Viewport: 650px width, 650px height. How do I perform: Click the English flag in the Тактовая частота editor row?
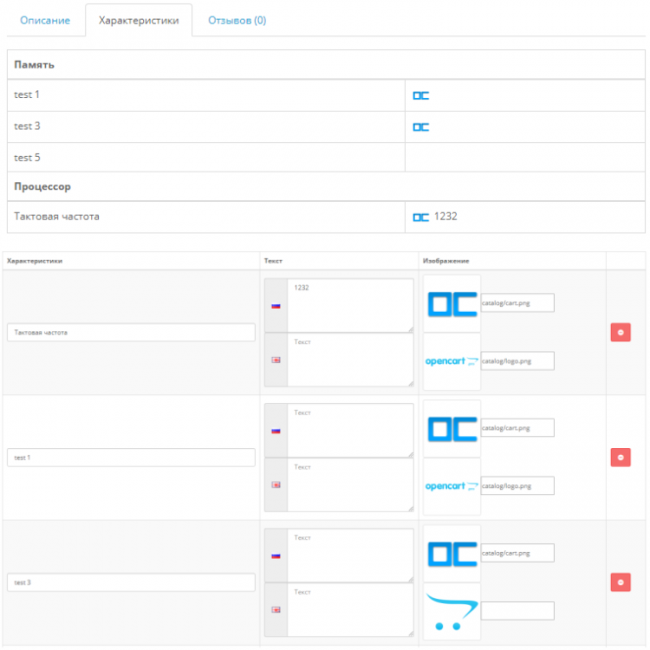(x=275, y=360)
